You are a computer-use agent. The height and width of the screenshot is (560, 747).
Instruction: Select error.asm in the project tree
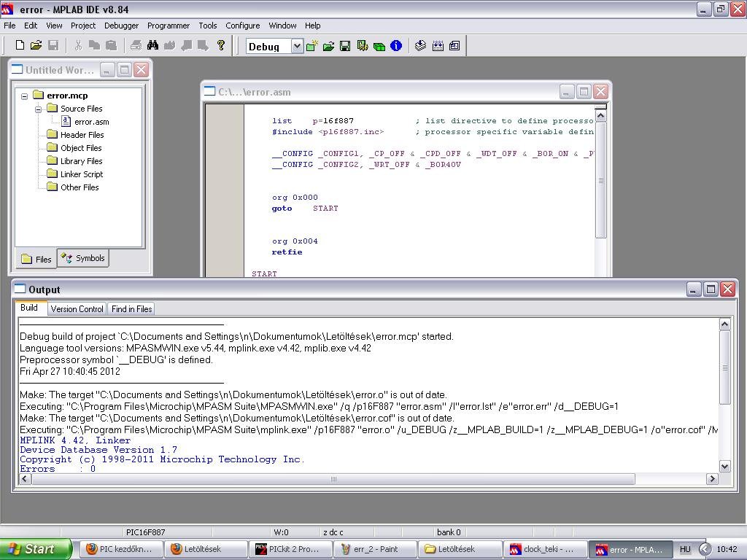(x=91, y=122)
